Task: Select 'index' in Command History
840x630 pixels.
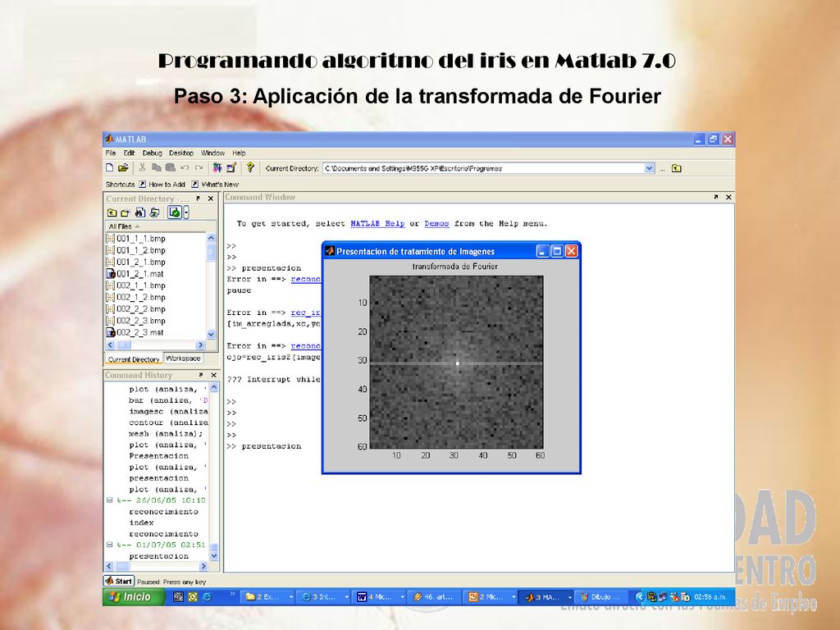Action: [x=141, y=523]
